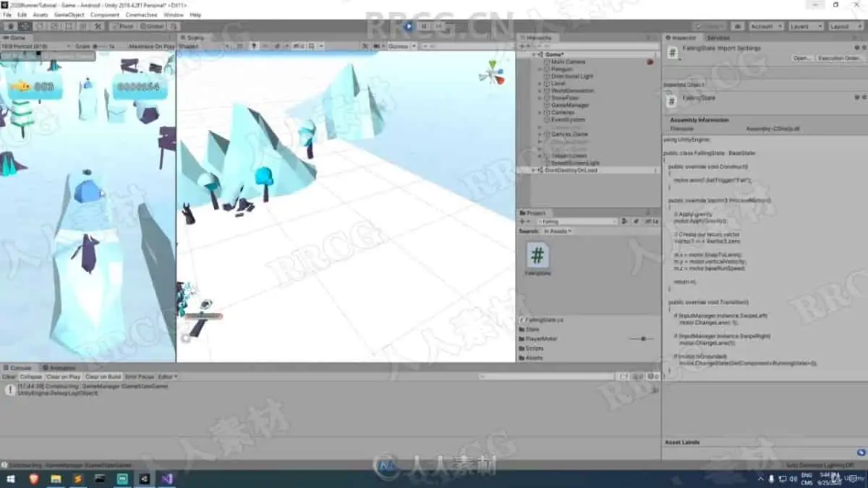Open the Editor dropdown in Console
Viewport: 868px width, 488px height.
point(167,377)
